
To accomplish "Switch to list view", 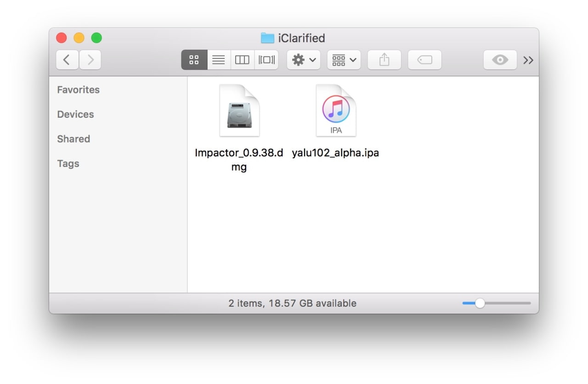I will click(219, 60).
